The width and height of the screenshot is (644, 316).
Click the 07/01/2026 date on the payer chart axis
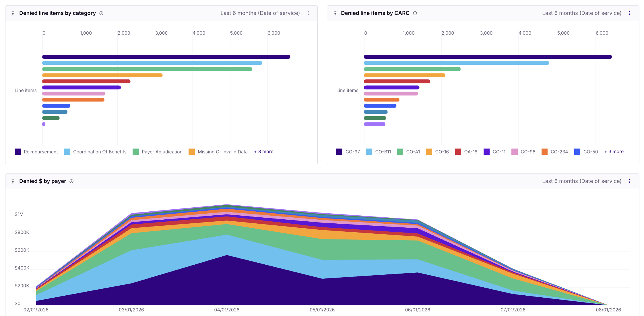[513, 310]
